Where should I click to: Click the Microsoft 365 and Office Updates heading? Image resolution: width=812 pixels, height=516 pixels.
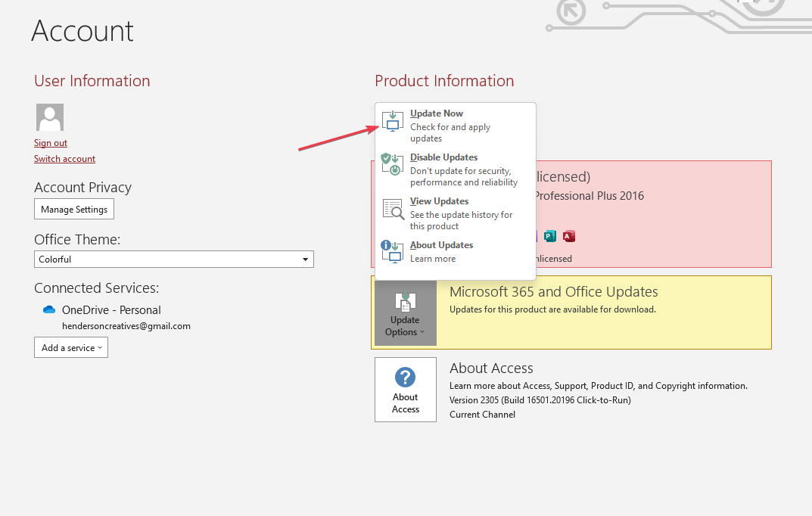point(554,292)
